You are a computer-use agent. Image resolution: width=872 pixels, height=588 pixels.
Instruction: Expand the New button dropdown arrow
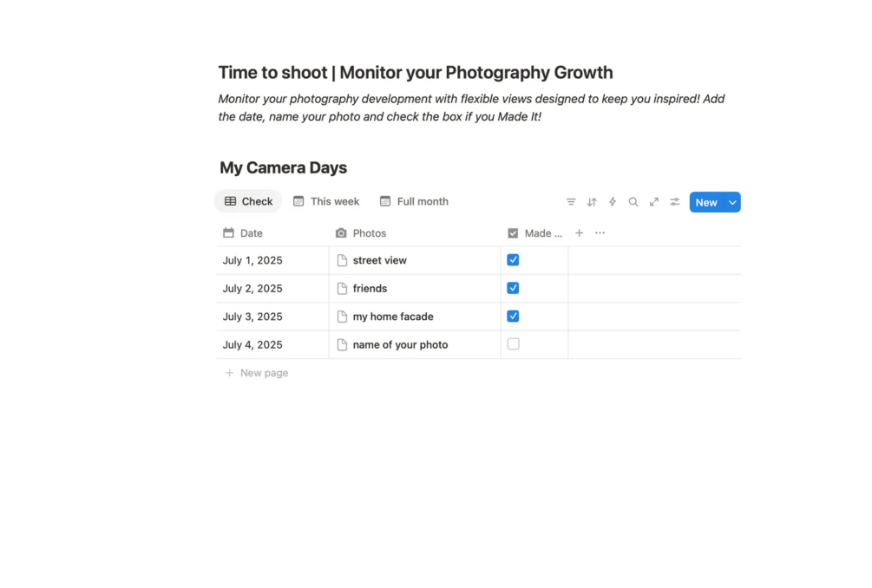pyautogui.click(x=732, y=202)
